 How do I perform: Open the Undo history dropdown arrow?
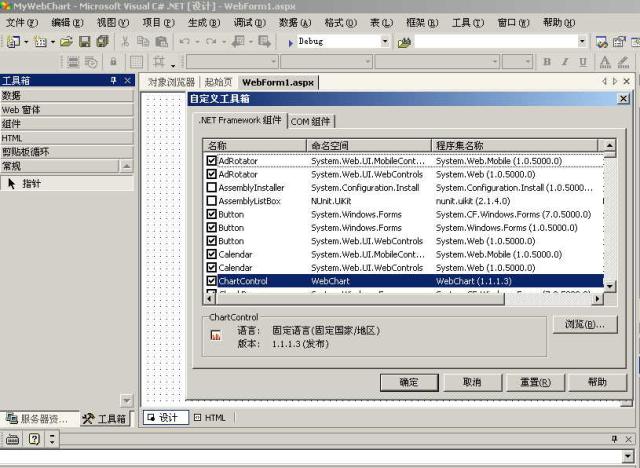coord(197,42)
